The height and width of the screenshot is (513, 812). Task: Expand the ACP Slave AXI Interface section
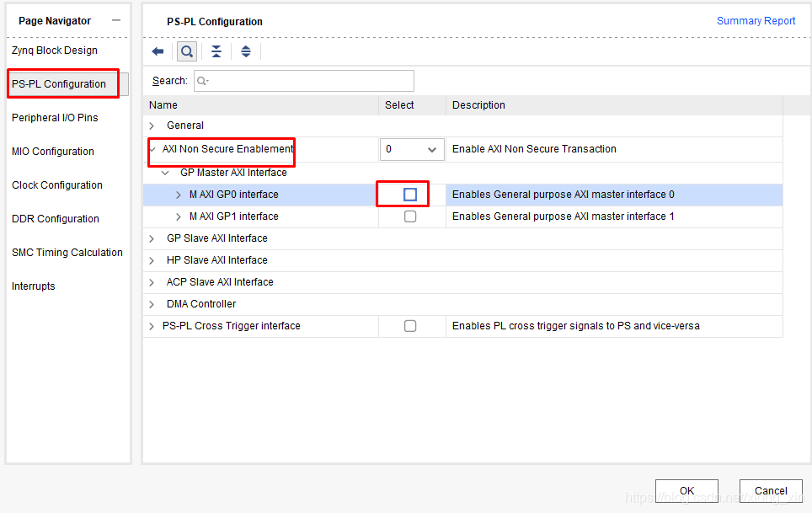(152, 283)
